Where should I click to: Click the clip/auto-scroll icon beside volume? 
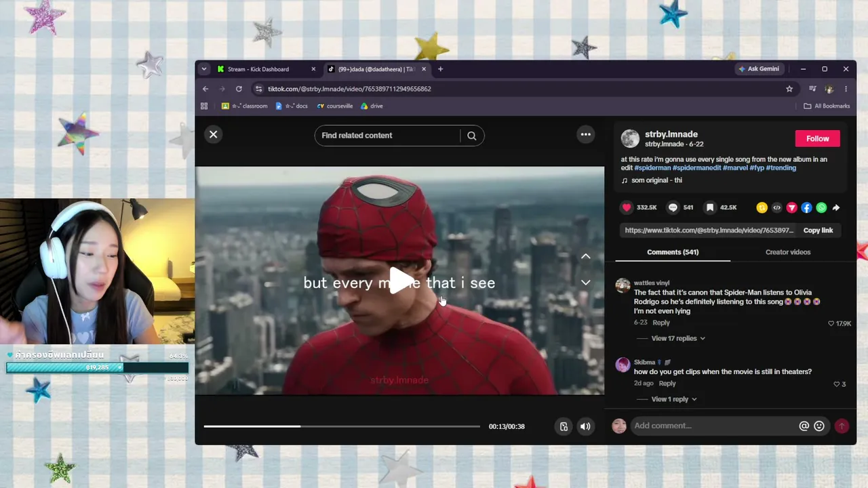pos(564,426)
